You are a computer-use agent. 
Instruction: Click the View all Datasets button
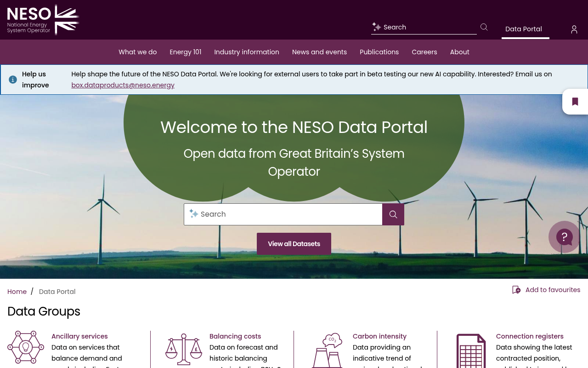point(294,244)
